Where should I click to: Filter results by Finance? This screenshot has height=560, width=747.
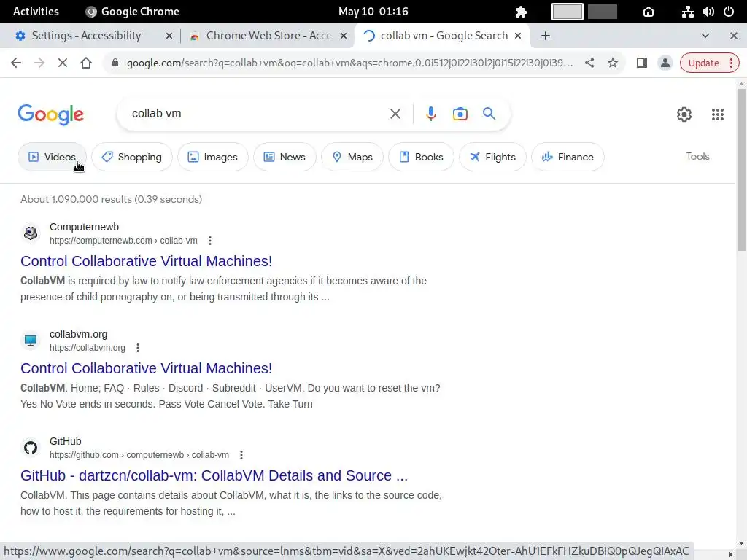[x=568, y=157]
